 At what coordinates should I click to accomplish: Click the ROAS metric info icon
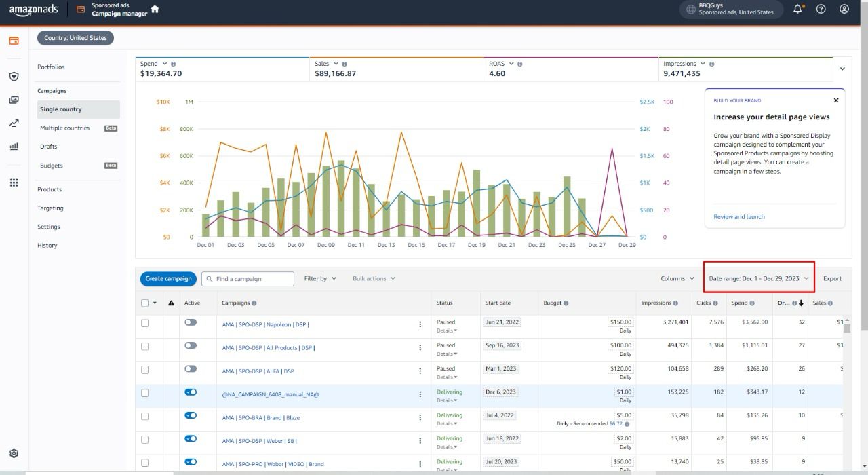coord(520,64)
